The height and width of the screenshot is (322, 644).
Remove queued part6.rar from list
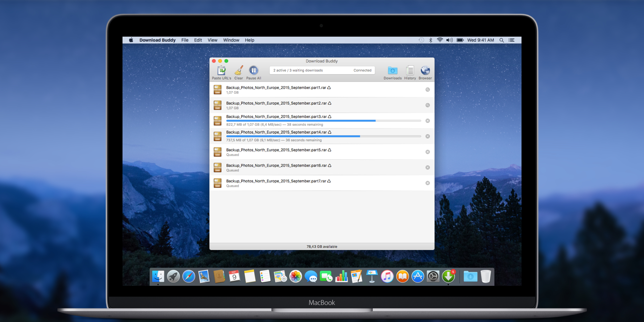(428, 168)
